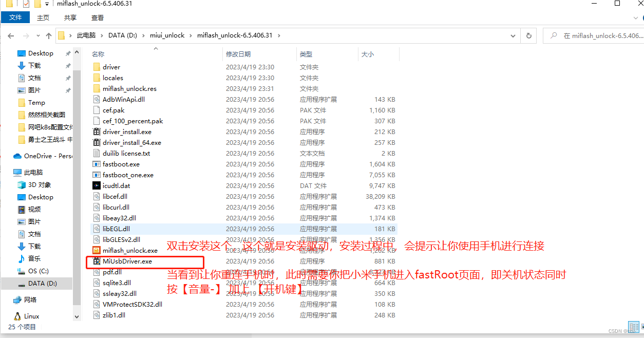Click Properties icon in title bar toolbar
Viewport: 644px width, 338px height.
(x=26, y=4)
